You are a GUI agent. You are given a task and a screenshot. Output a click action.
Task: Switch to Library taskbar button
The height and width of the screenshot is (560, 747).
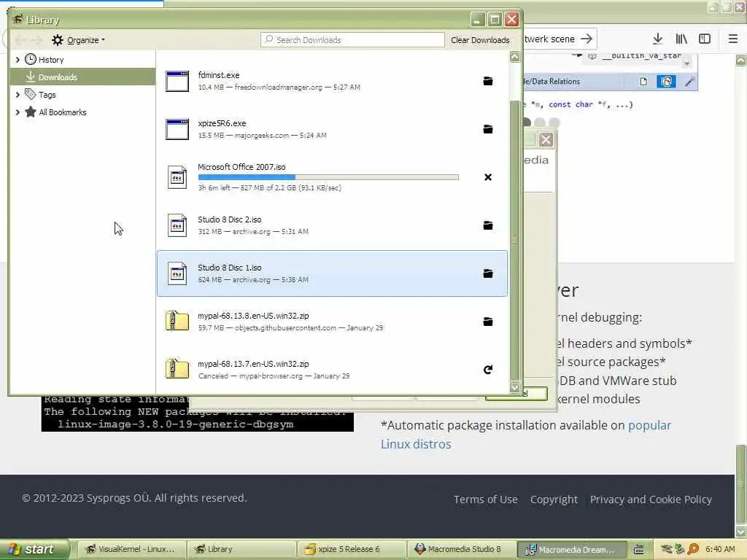point(241,550)
